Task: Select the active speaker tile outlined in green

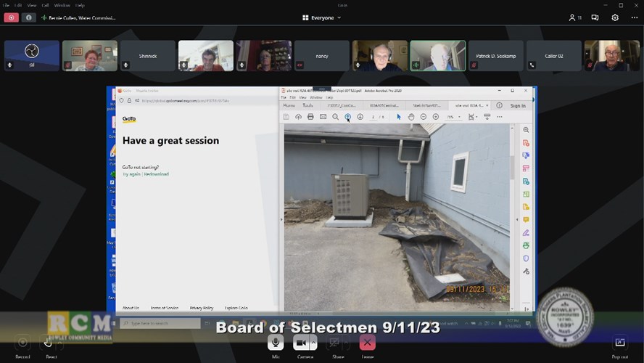Action: [x=438, y=56]
